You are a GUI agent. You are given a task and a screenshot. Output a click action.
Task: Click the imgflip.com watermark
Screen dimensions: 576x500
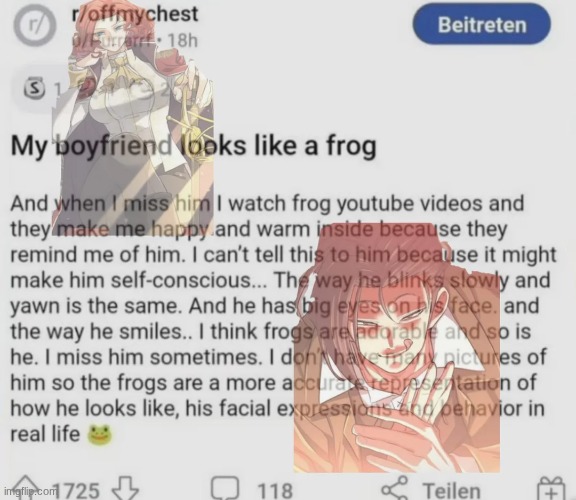click(28, 491)
